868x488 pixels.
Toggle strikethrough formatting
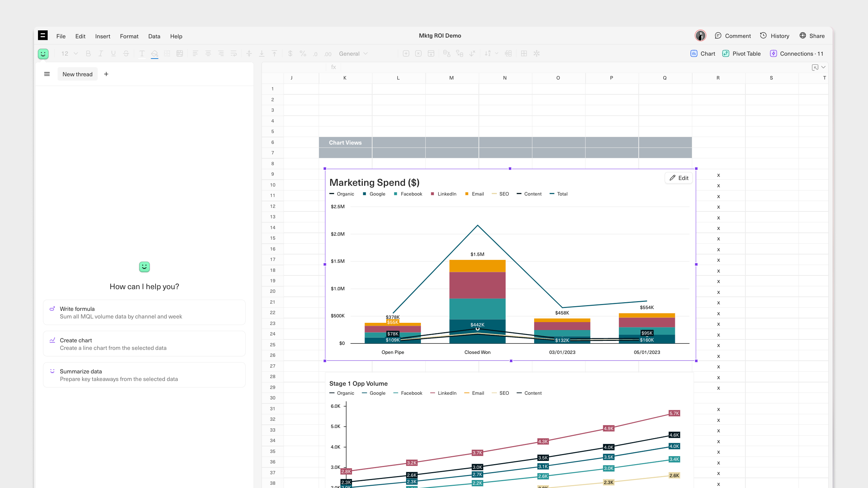click(126, 53)
